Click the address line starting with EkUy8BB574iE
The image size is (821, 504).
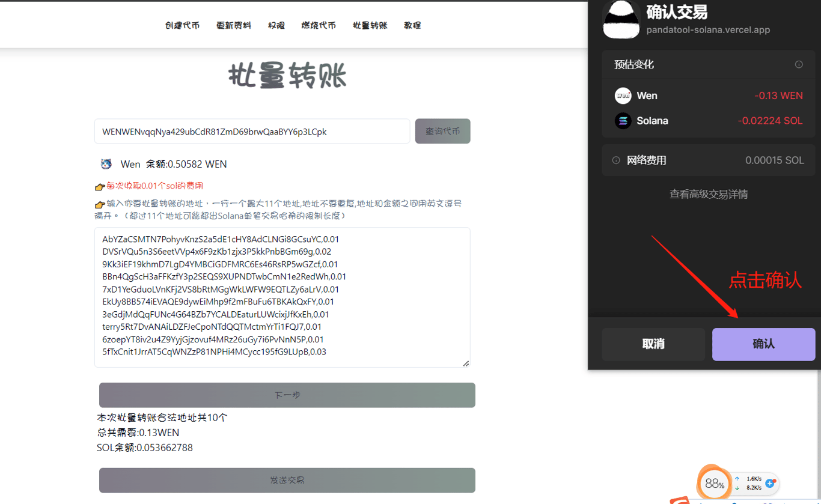(x=218, y=302)
